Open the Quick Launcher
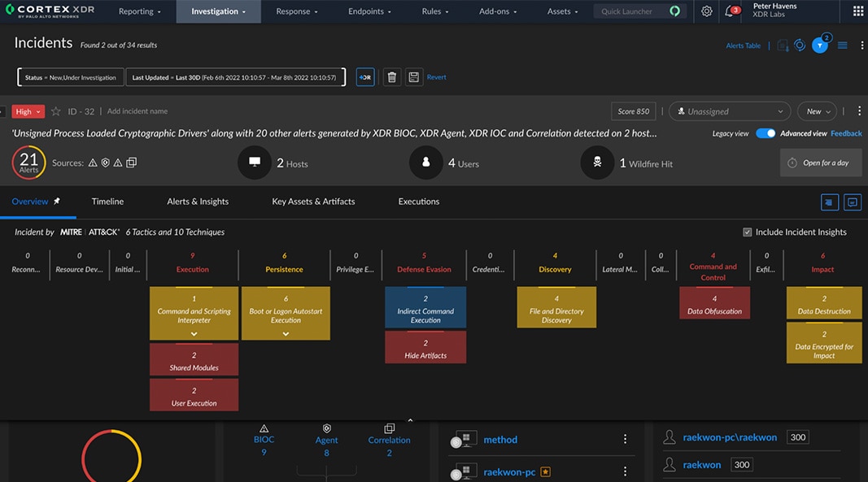 (635, 11)
